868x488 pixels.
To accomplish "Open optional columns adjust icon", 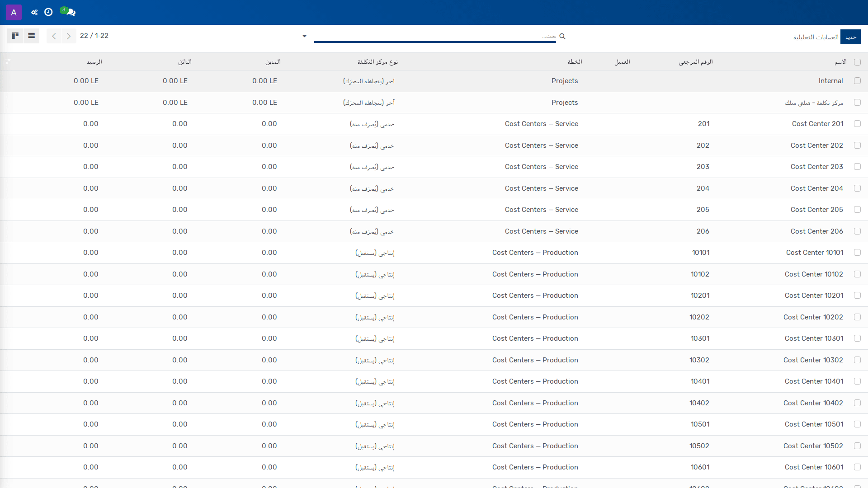I will (x=8, y=61).
